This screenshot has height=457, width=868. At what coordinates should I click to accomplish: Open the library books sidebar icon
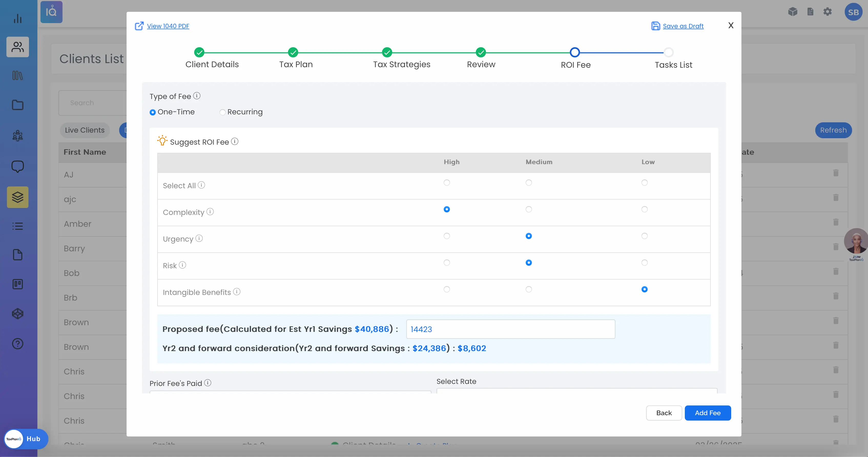[x=17, y=76]
